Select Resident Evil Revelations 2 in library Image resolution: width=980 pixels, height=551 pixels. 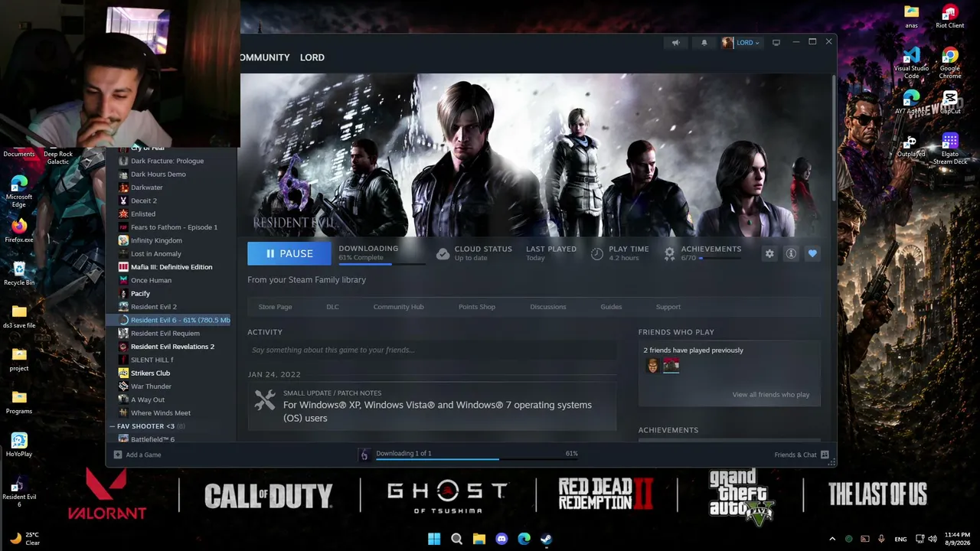pos(172,347)
